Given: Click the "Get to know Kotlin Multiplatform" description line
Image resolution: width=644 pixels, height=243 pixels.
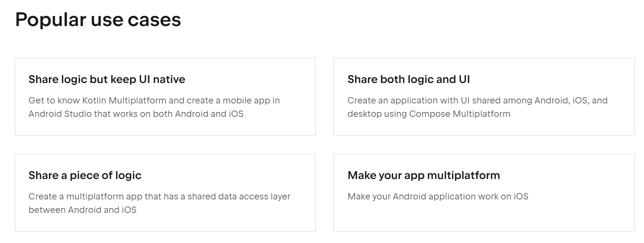Looking at the screenshot, I should click(x=154, y=100).
